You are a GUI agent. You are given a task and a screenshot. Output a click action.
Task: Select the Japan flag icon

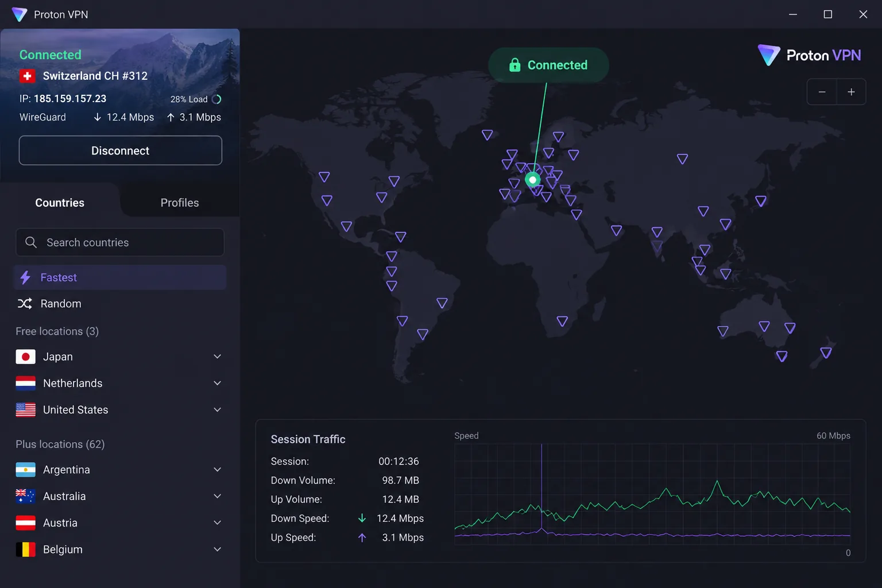25,357
